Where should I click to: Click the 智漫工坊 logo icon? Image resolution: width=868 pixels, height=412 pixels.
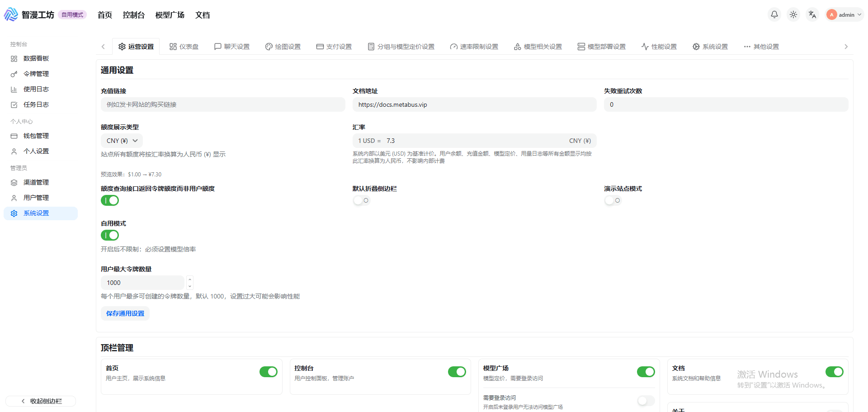[x=11, y=14]
